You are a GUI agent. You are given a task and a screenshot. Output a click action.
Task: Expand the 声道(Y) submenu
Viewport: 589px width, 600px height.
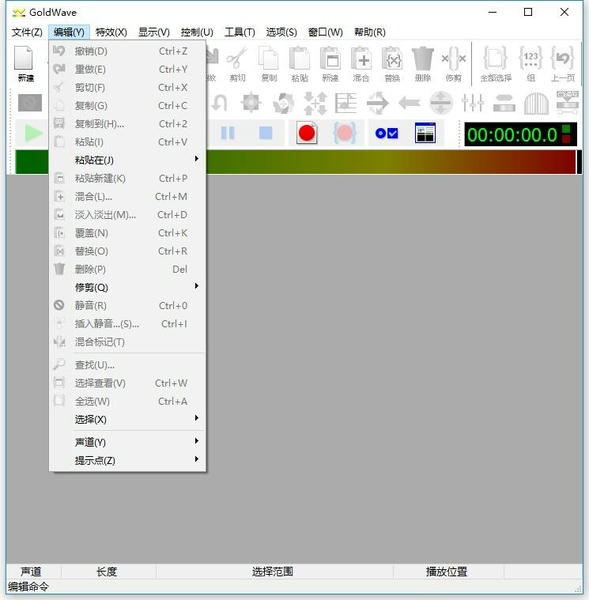click(127, 442)
